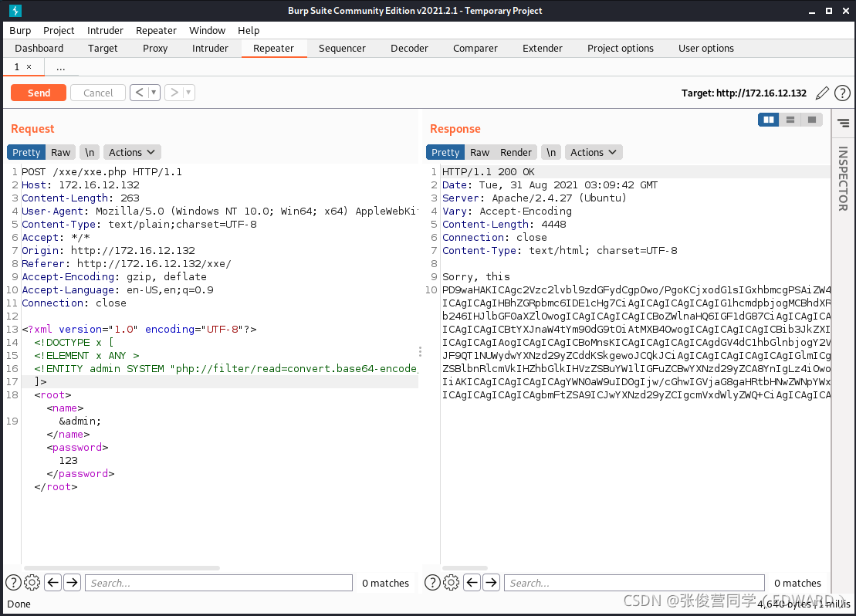856x616 pixels.
Task: Edit target with the pencil icon
Action: (822, 93)
